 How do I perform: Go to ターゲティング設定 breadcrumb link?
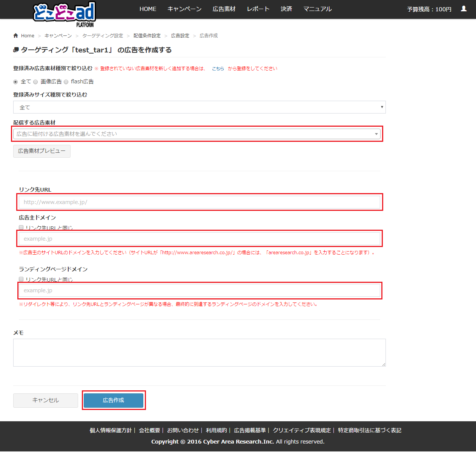103,35
